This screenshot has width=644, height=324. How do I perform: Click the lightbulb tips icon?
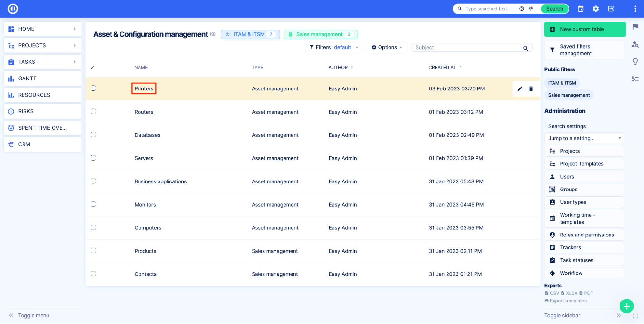coord(635,61)
